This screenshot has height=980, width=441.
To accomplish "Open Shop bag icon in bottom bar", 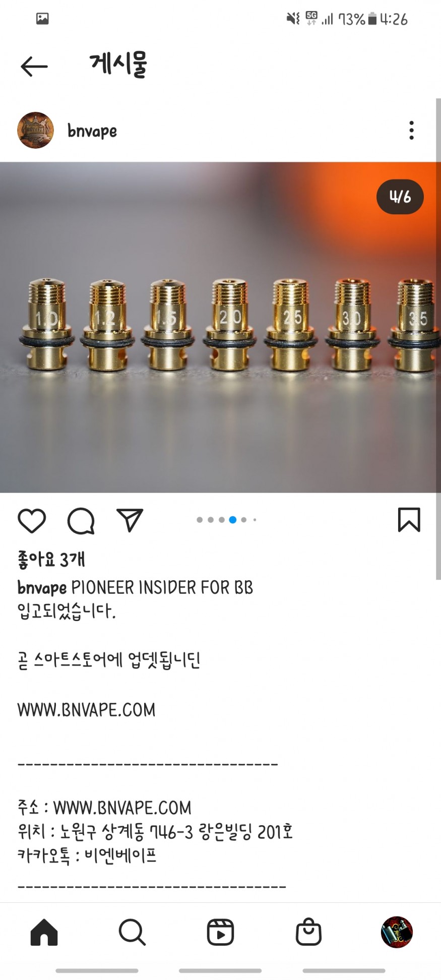I will (308, 932).
